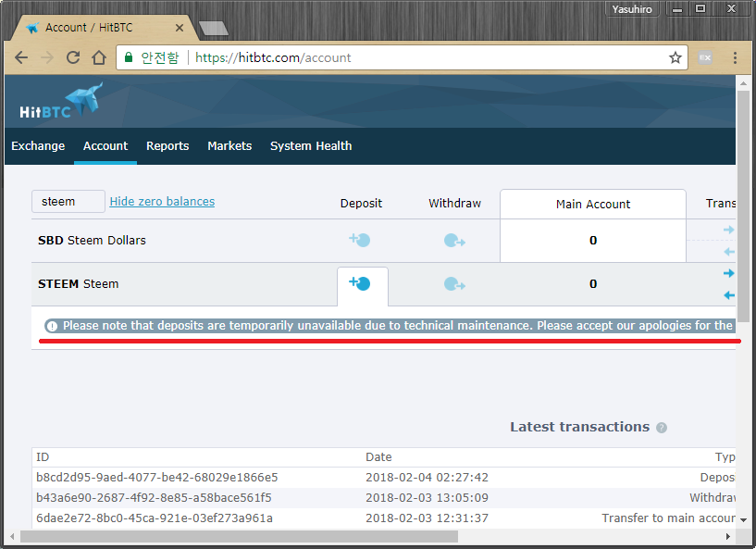Open a new browser tab
This screenshot has width=756, height=549.
[x=214, y=28]
